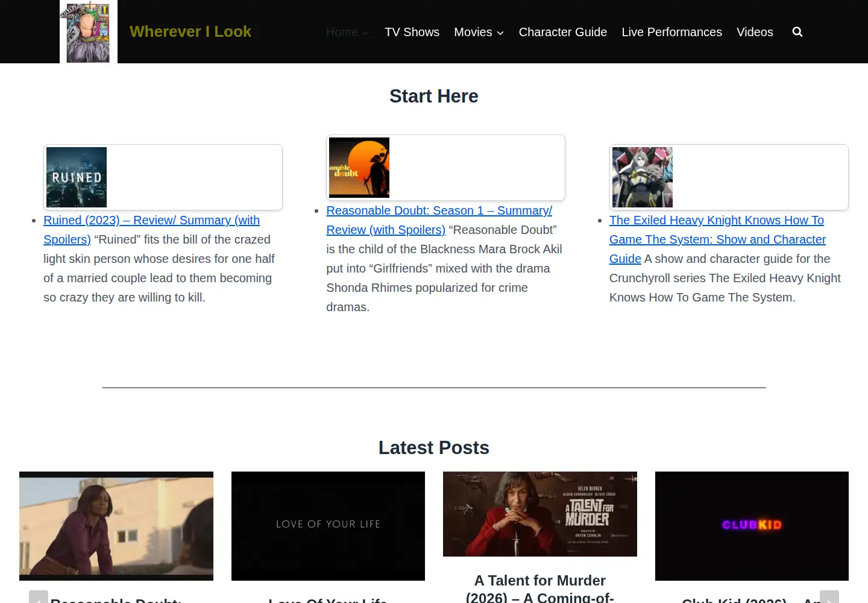Image resolution: width=868 pixels, height=603 pixels.
Task: Open the Latest Posts image of woman leaning
Action: tap(116, 526)
